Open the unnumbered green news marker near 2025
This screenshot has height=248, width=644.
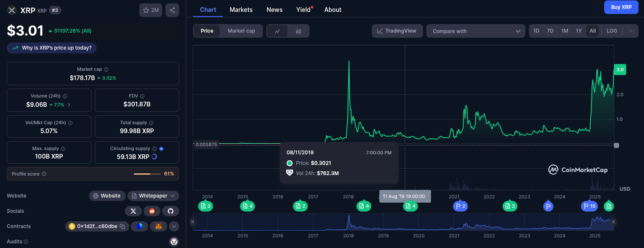[609, 206]
